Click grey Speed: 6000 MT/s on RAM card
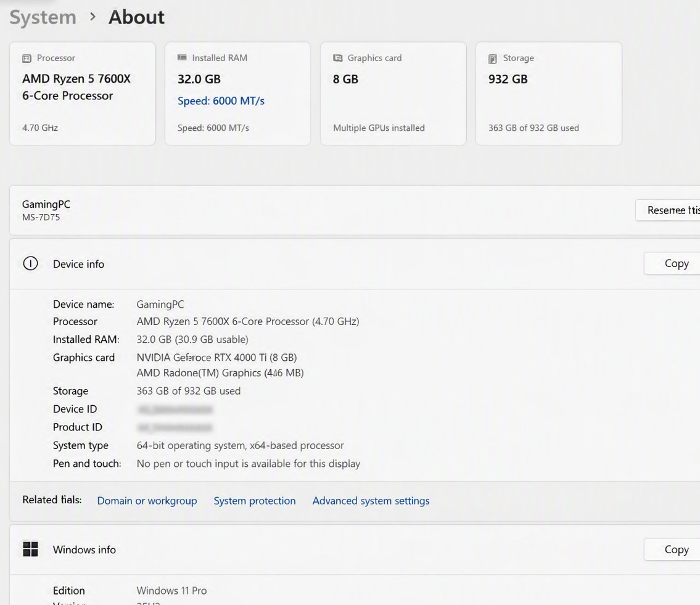Screen dimensions: 700x605 tap(213, 128)
